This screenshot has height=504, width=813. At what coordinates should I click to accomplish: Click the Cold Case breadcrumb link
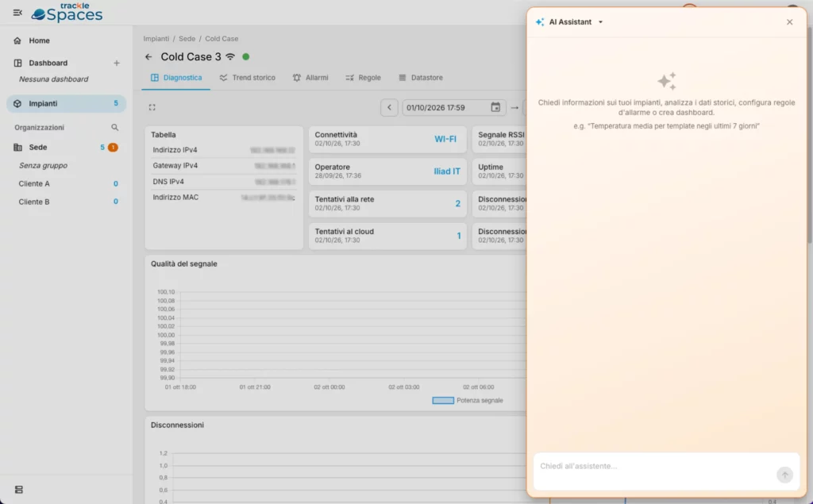click(x=222, y=39)
